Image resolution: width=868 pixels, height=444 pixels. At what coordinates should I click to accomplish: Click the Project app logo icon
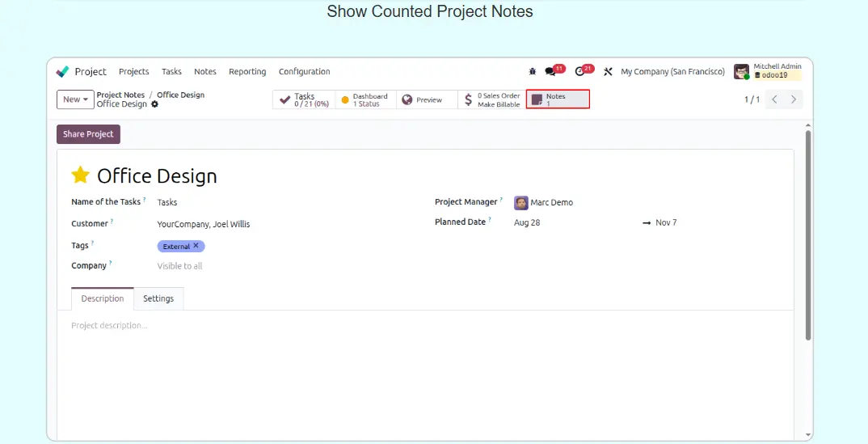(x=62, y=72)
